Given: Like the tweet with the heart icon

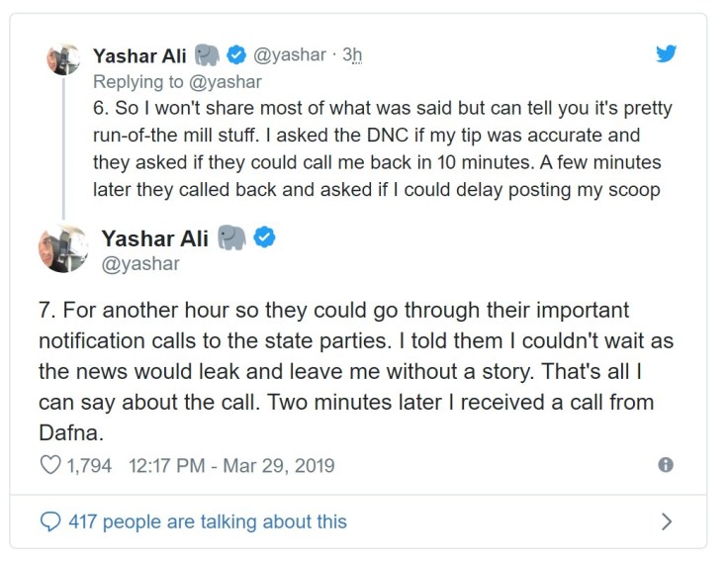Looking at the screenshot, I should [x=49, y=465].
